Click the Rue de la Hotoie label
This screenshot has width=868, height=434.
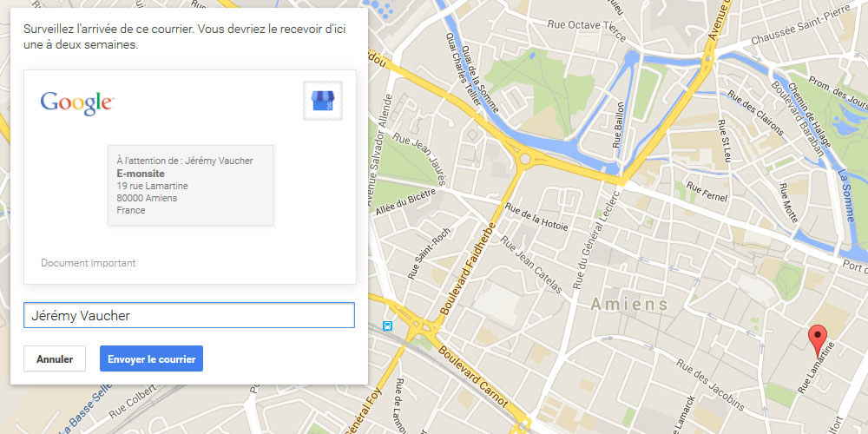[537, 217]
